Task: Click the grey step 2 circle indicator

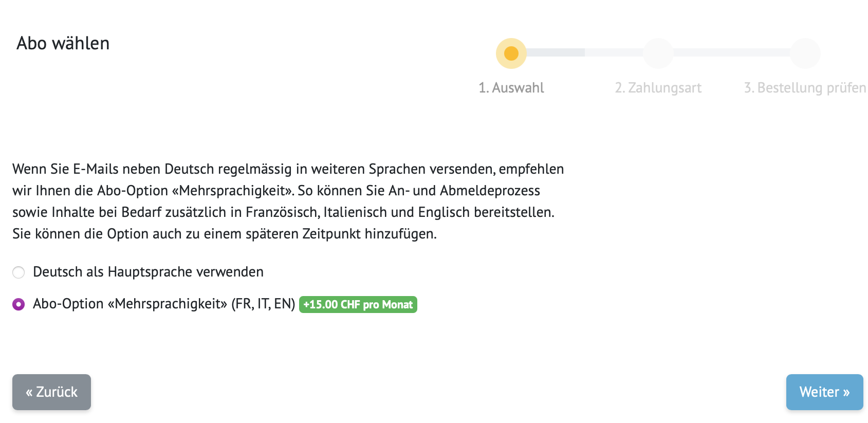Action: (658, 53)
